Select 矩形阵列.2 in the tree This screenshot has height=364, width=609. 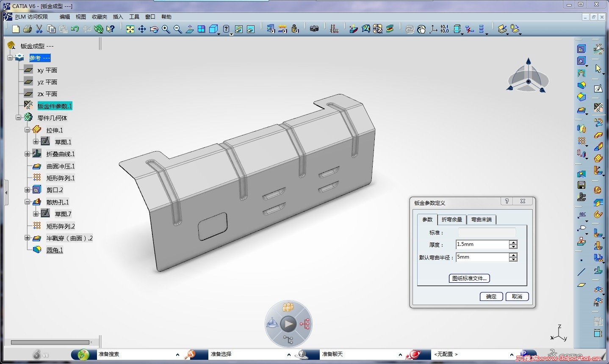pyautogui.click(x=61, y=226)
